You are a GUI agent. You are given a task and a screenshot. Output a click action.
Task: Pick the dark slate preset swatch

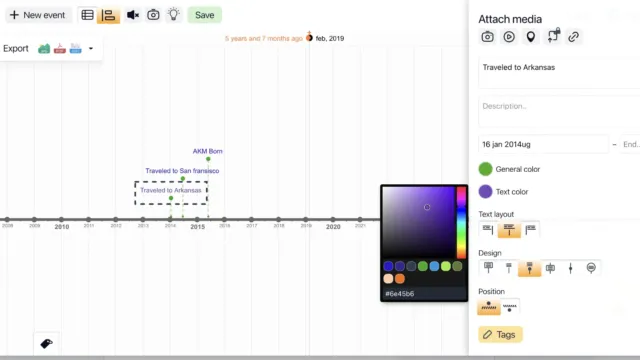(x=411, y=267)
